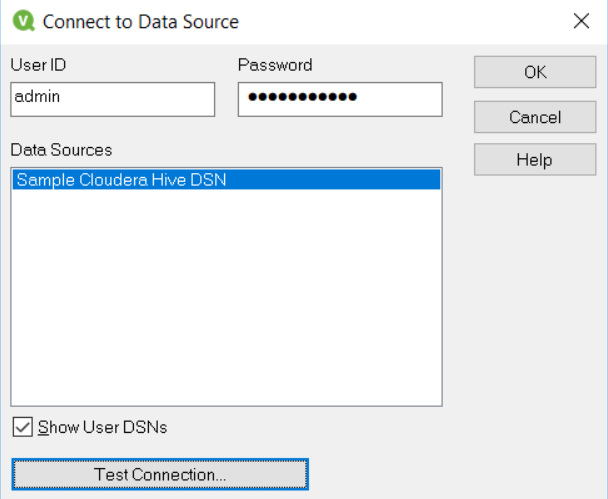Test Connection to the selected DSN

160,474
